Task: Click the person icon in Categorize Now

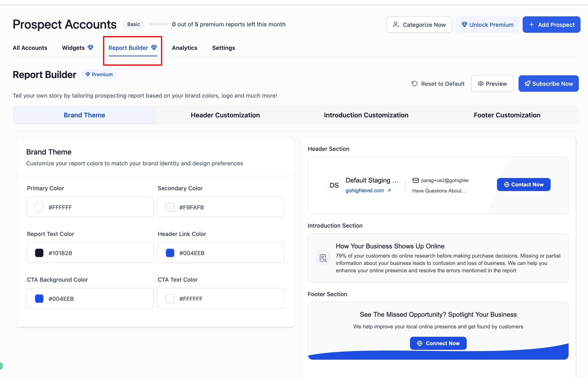Action: [396, 25]
